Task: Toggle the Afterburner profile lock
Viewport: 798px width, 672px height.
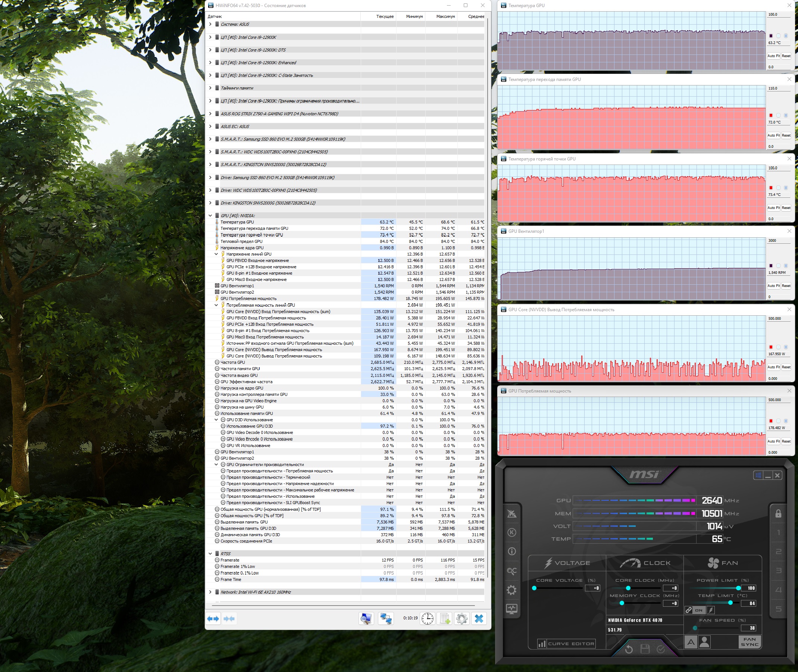Action: pos(778,513)
